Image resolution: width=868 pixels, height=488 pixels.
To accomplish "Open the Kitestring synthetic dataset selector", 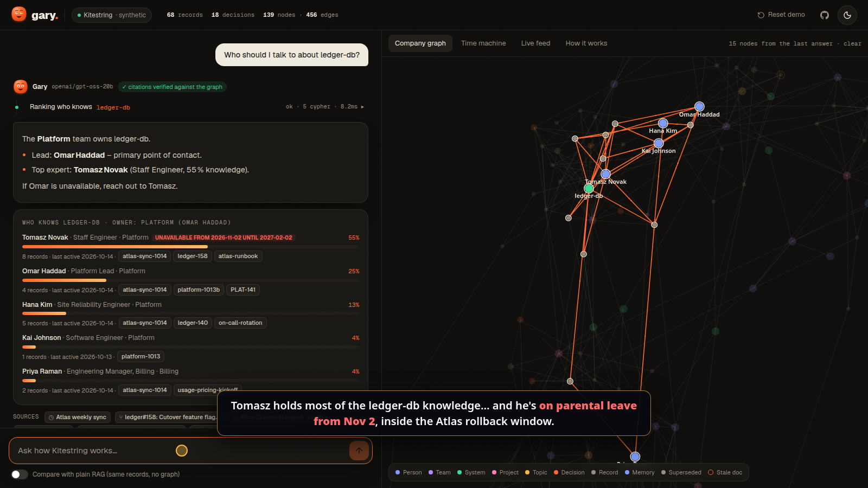I will (112, 15).
